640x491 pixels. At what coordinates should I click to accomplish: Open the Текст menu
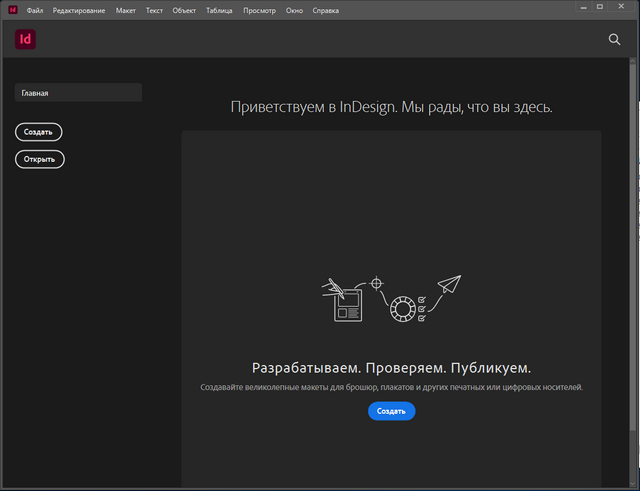pyautogui.click(x=154, y=11)
